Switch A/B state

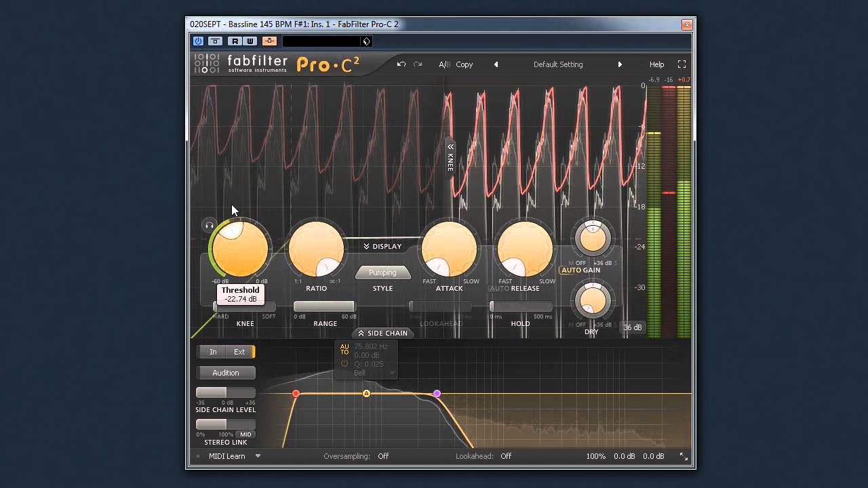click(x=444, y=64)
